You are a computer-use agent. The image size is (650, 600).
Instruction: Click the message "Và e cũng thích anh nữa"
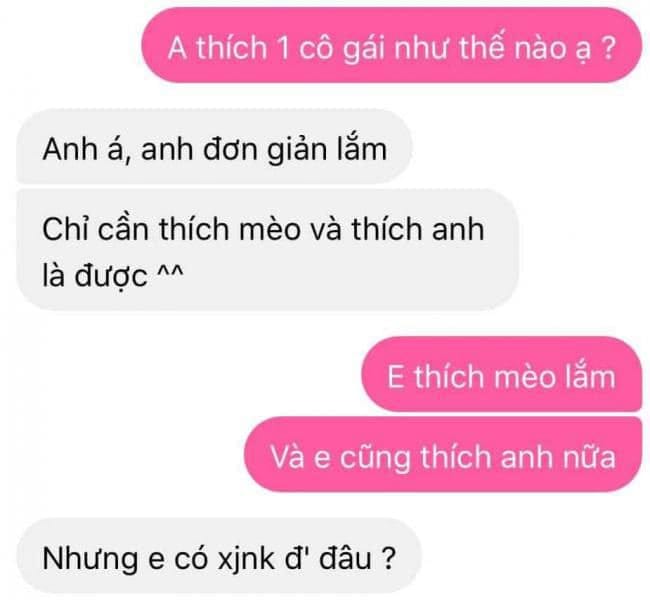point(443,454)
